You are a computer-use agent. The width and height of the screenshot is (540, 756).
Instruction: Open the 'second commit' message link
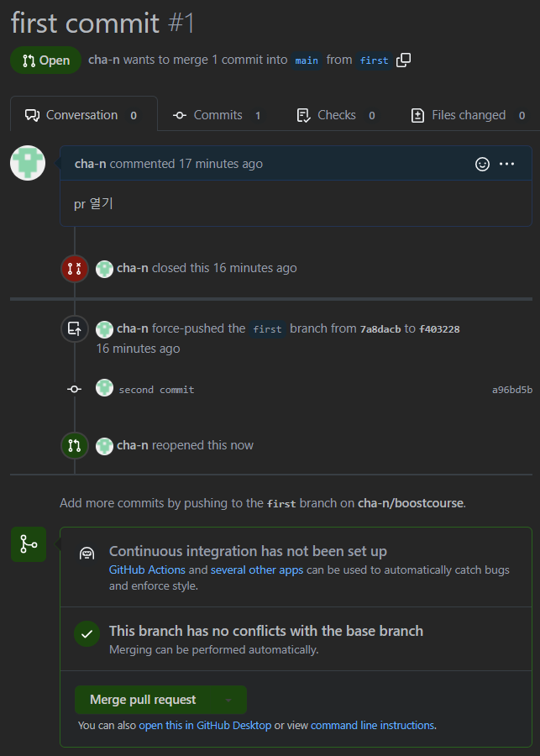(x=157, y=390)
